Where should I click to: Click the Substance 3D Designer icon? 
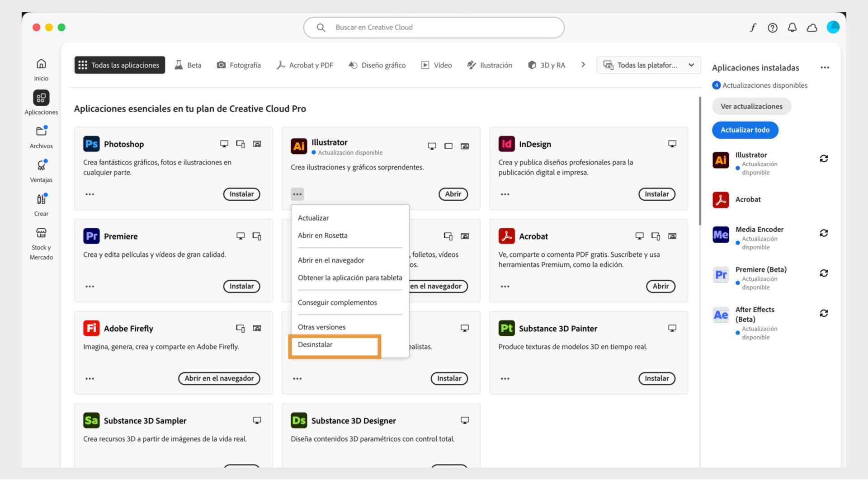pyautogui.click(x=299, y=420)
